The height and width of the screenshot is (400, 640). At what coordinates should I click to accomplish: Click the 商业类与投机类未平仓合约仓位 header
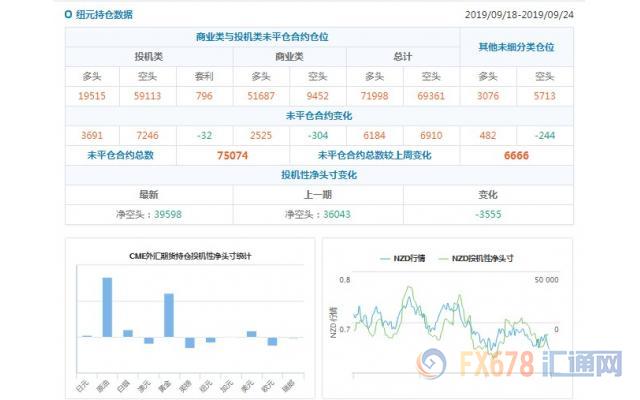coord(262,37)
